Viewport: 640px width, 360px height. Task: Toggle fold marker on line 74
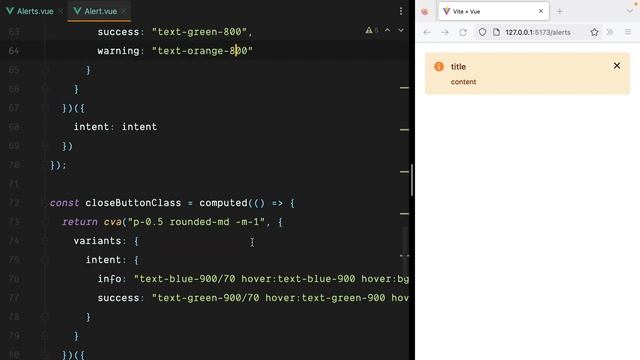45,241
